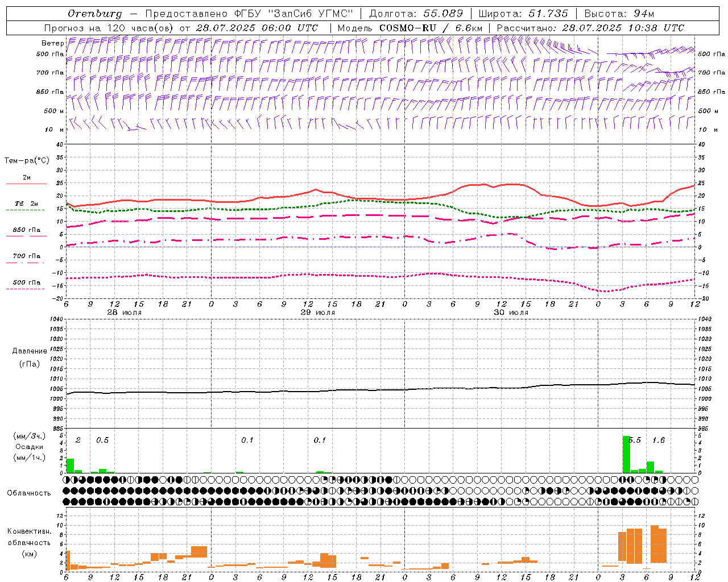Click the Прогноз на 120 часа(ов) text
Image resolution: width=728 pixels, height=582 pixels.
click(x=110, y=28)
